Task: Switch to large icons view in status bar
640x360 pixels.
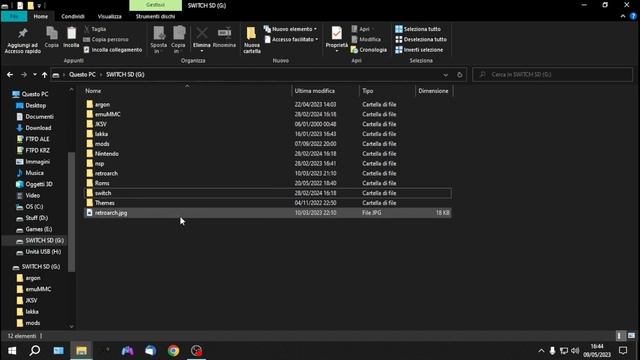Action: [x=631, y=336]
